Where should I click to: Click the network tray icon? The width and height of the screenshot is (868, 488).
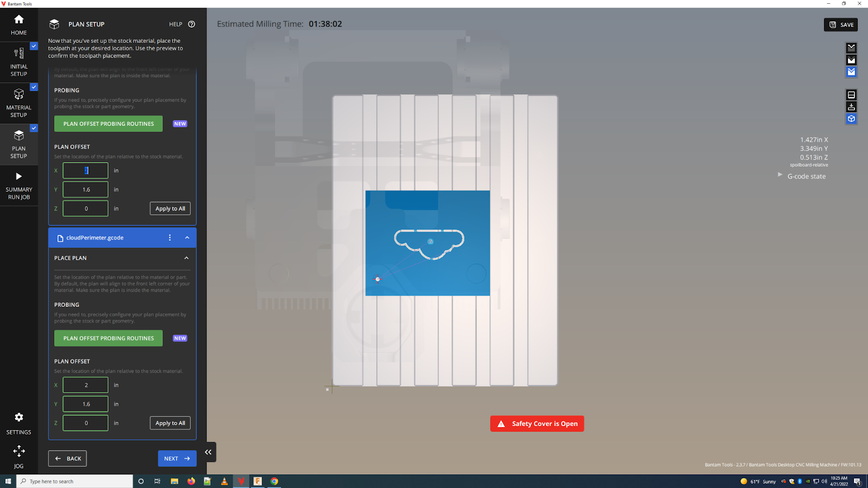point(816,481)
